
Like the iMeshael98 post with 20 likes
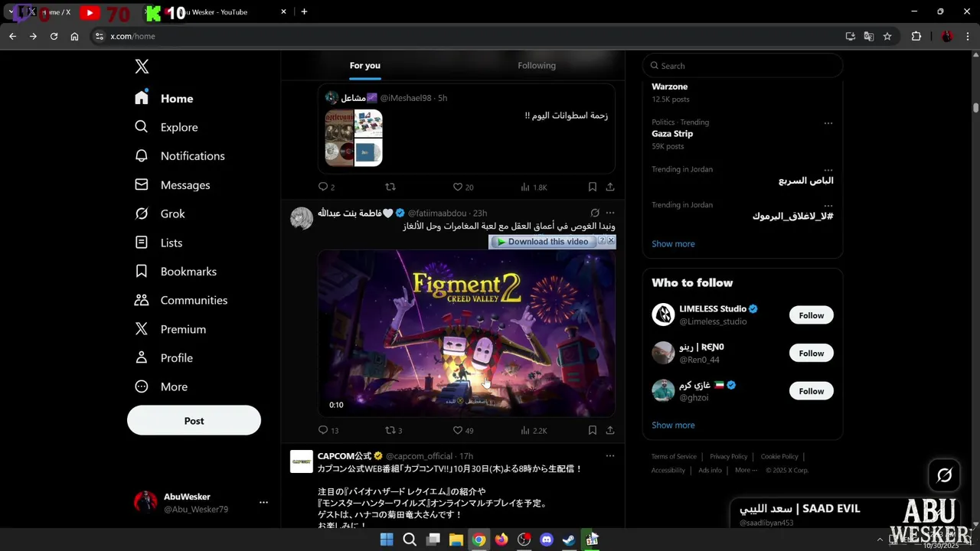(x=463, y=187)
